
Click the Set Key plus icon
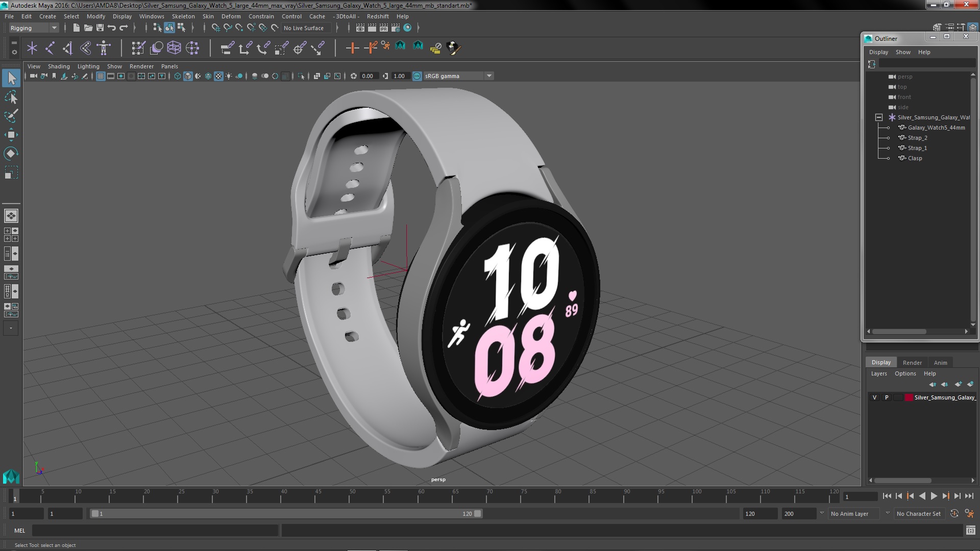[x=352, y=48]
